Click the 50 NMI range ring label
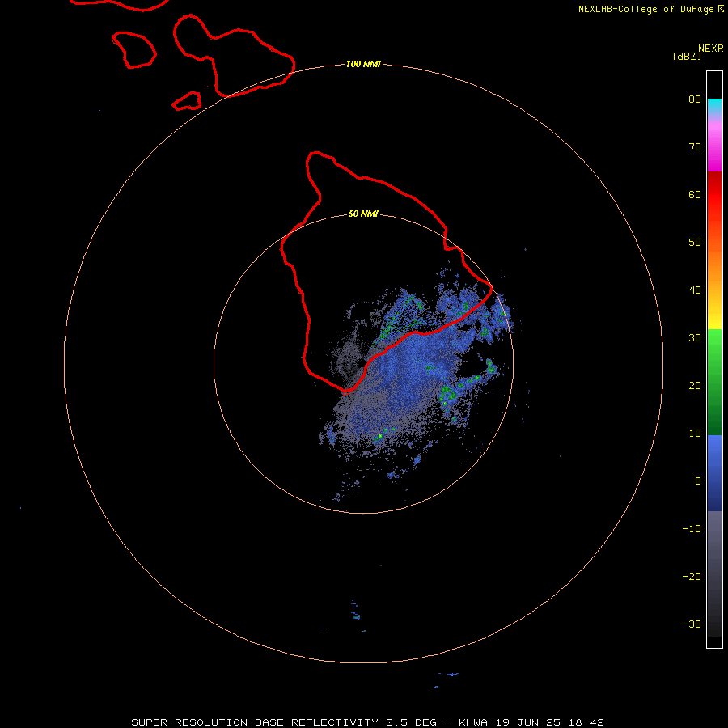Viewport: 728px width, 728px height. (363, 214)
